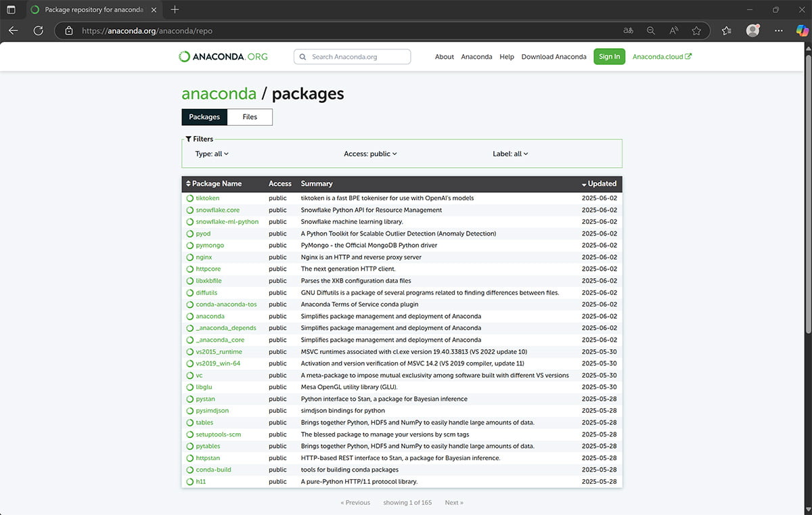Image resolution: width=812 pixels, height=515 pixels.
Task: Open the favorites list icon
Action: pyautogui.click(x=727, y=30)
